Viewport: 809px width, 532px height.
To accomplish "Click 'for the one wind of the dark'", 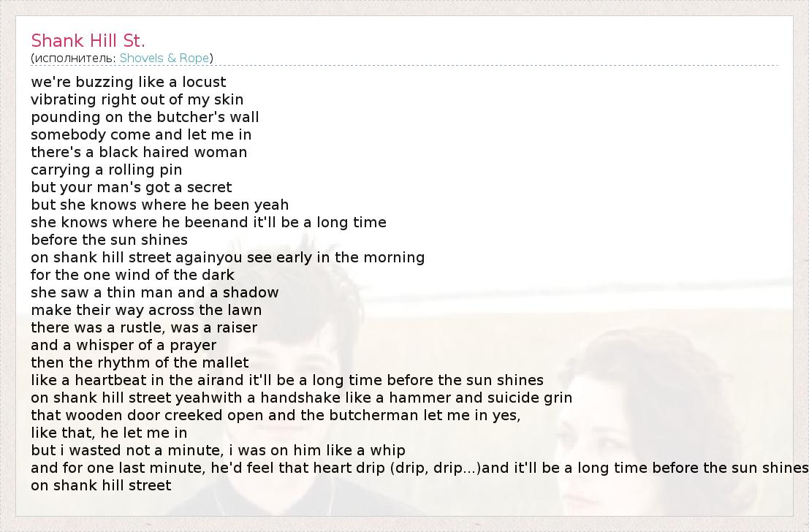I will [x=133, y=275].
